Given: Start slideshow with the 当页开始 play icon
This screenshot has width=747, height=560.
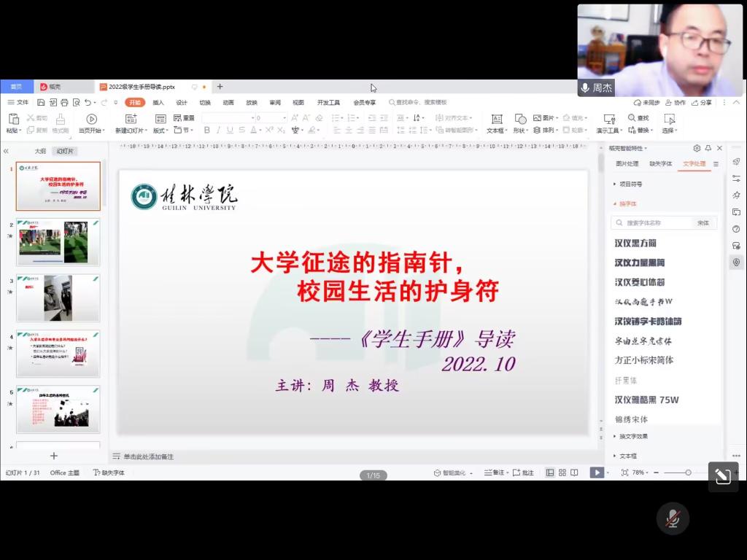Looking at the screenshot, I should (x=91, y=119).
